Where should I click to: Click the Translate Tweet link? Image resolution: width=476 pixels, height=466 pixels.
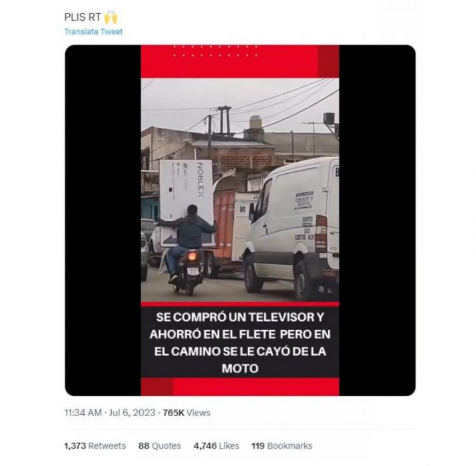click(x=93, y=31)
